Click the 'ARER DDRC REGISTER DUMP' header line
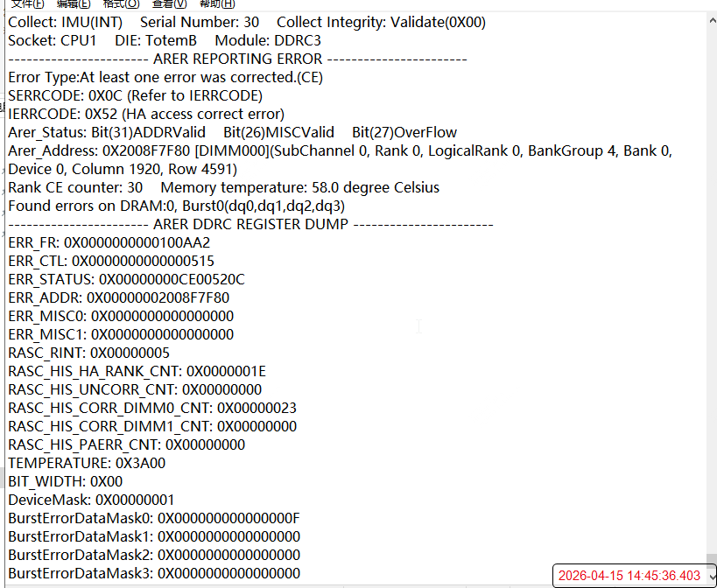The width and height of the screenshot is (717, 588). tap(250, 224)
